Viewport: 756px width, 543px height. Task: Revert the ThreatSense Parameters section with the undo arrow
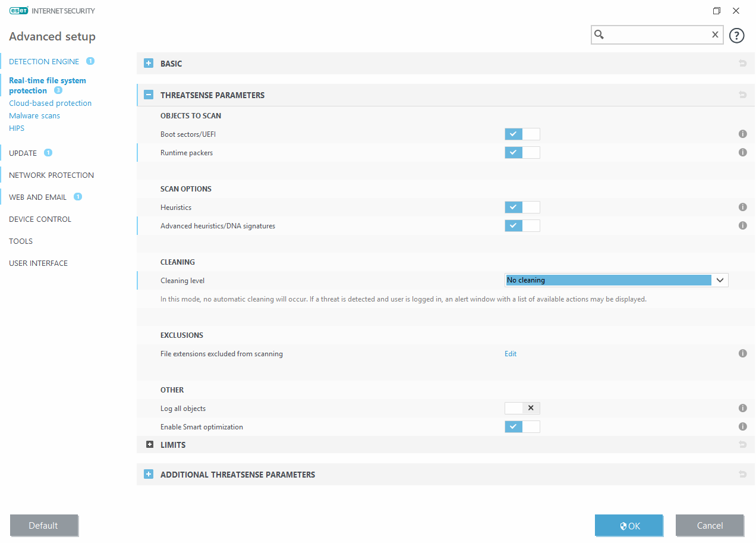tap(742, 95)
